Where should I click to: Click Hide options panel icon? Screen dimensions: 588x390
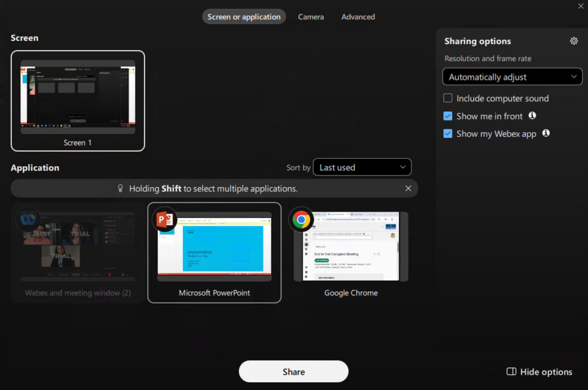[511, 372]
